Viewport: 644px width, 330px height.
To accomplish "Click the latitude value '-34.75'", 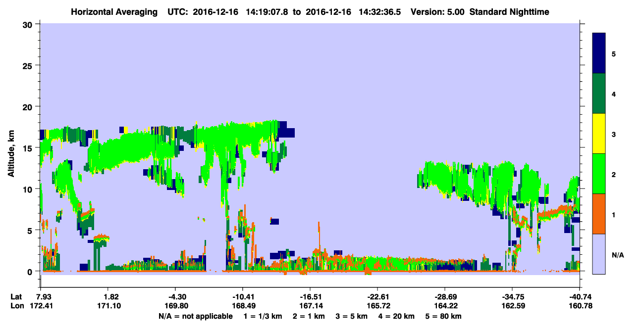I will click(x=512, y=297).
